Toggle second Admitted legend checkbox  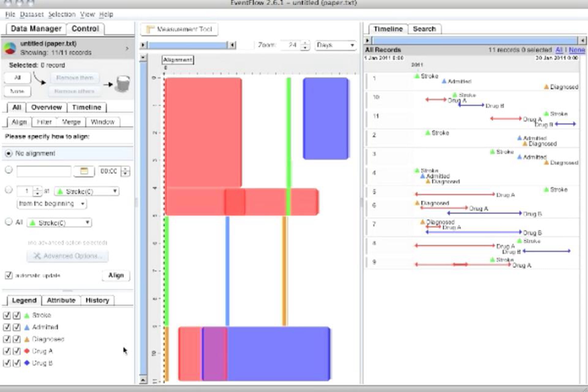(x=16, y=327)
